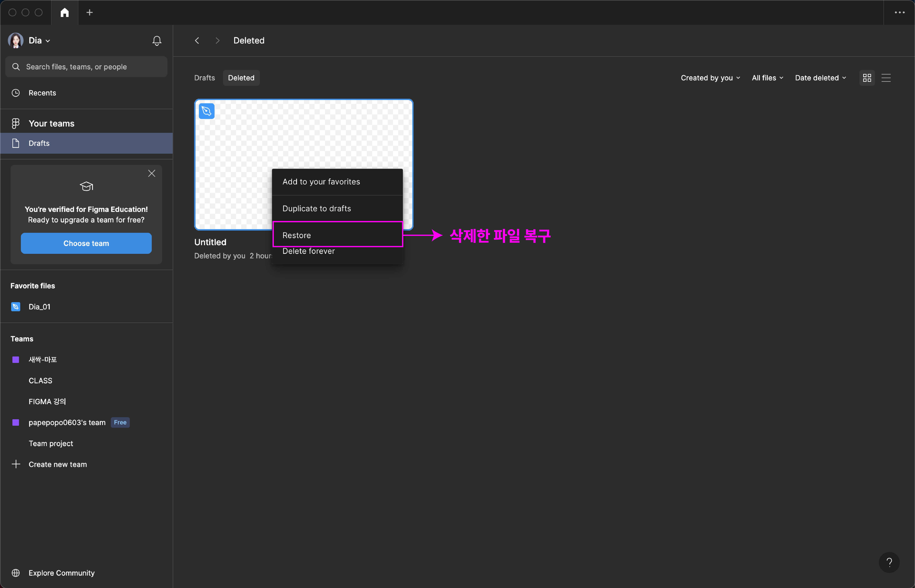Click the graduation cap icon

click(86, 186)
